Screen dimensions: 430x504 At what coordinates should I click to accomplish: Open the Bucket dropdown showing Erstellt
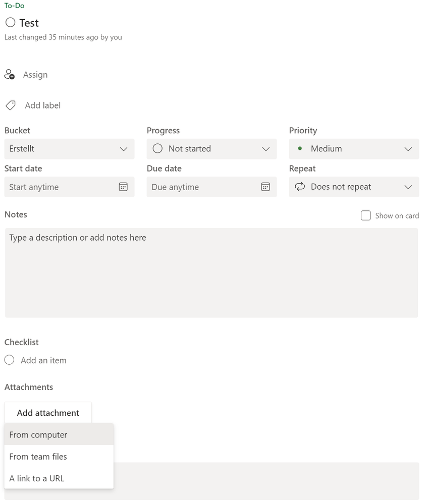(x=70, y=149)
